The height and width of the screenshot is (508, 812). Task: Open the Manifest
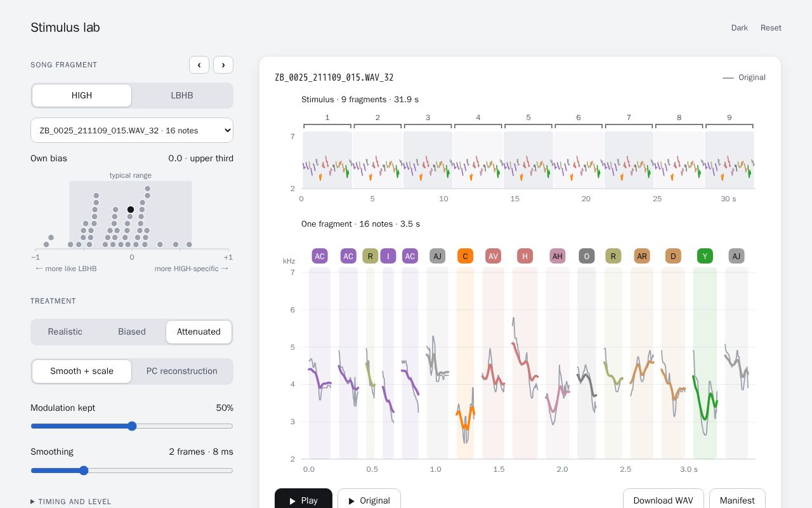737,500
